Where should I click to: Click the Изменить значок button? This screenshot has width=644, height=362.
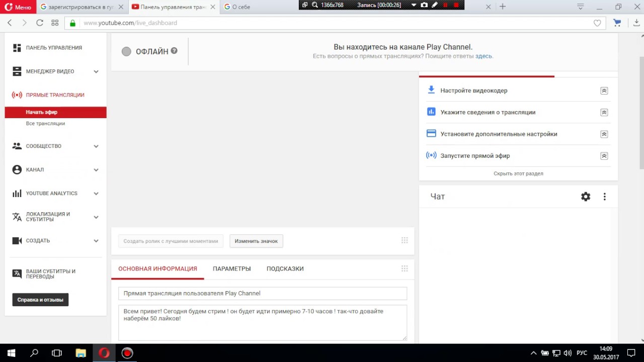(x=256, y=241)
